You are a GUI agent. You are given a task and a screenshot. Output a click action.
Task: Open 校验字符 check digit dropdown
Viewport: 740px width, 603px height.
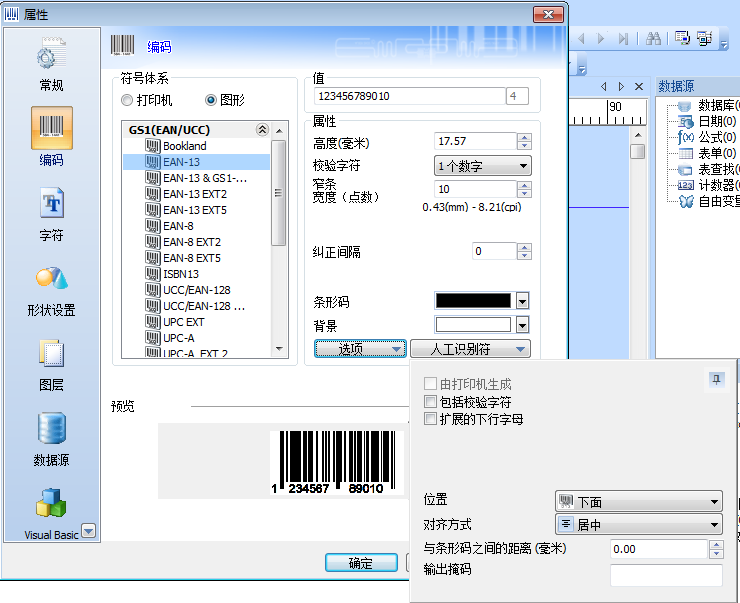[x=482, y=166]
